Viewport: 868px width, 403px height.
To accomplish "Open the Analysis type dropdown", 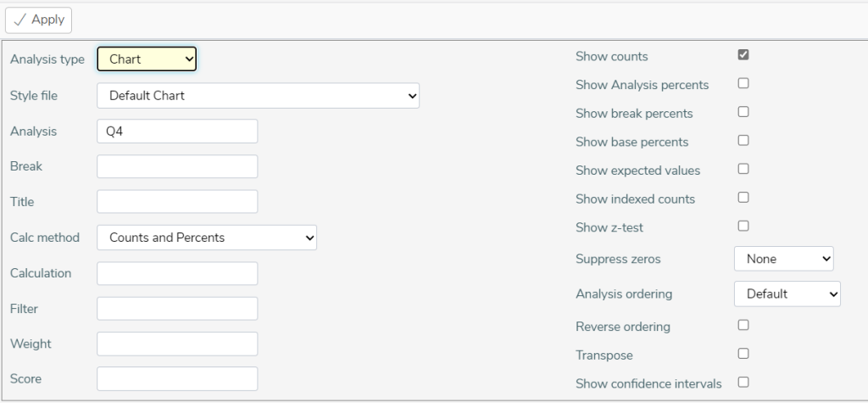I will point(147,59).
